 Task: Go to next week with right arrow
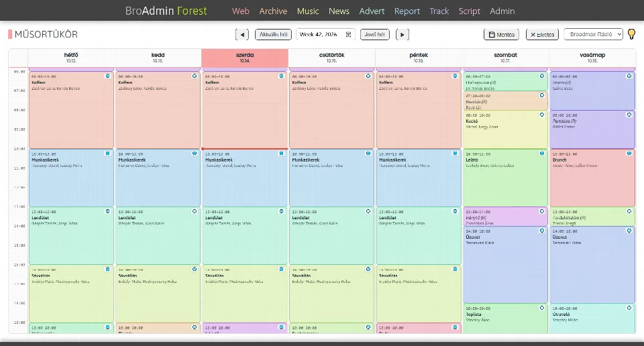(402, 34)
